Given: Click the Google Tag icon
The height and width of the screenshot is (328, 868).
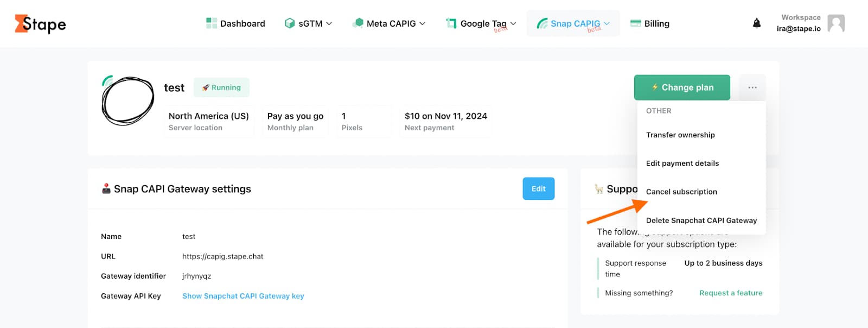Looking at the screenshot, I should [451, 23].
